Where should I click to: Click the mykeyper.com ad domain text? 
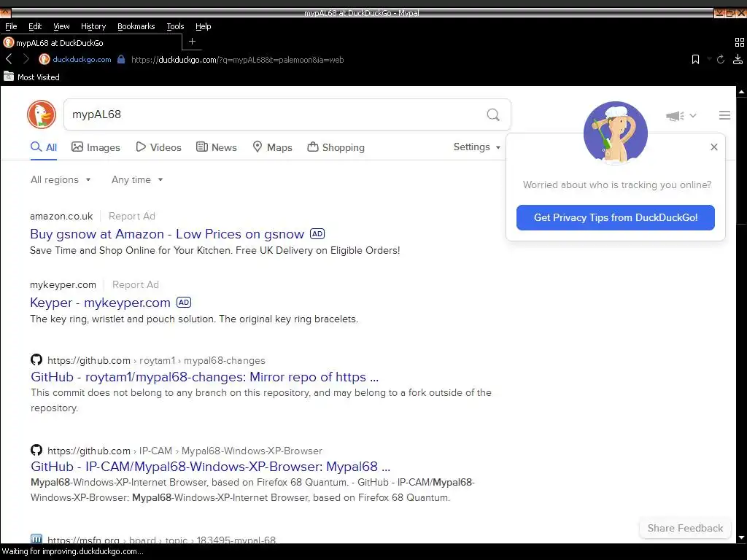point(63,285)
